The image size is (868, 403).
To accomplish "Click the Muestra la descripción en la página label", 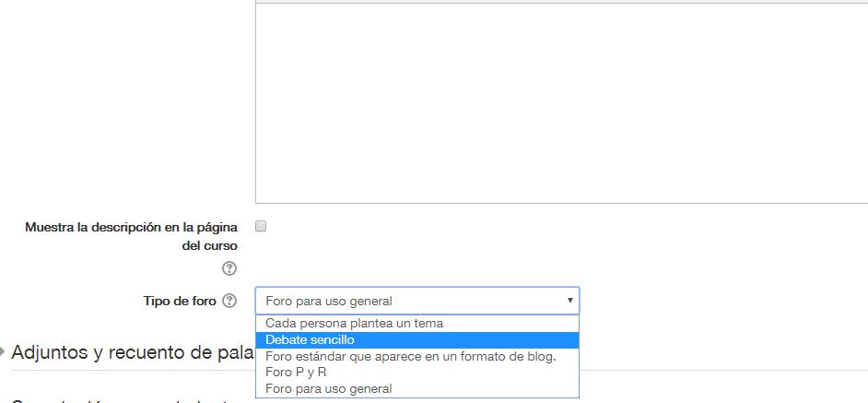I will coord(131,227).
